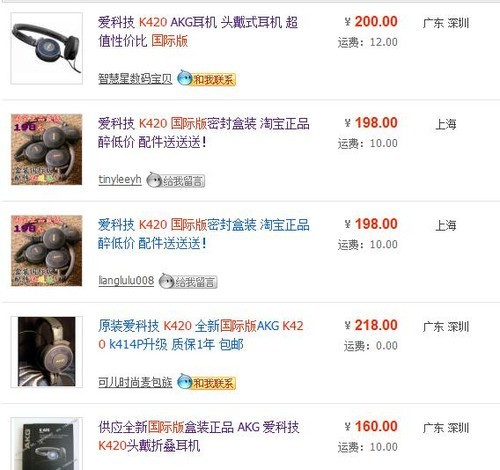
Task: Open the first AKG K420 headphone thumbnail
Action: click(x=47, y=48)
